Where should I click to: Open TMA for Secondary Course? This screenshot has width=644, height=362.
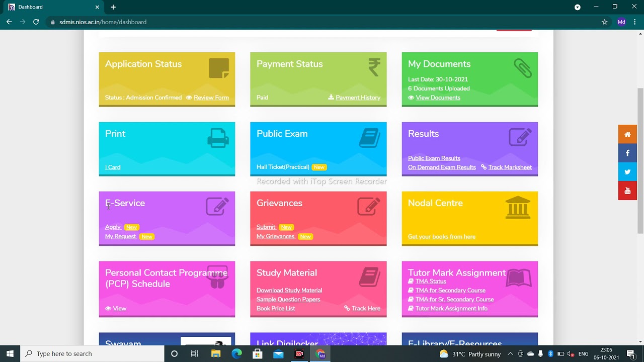pyautogui.click(x=450, y=291)
